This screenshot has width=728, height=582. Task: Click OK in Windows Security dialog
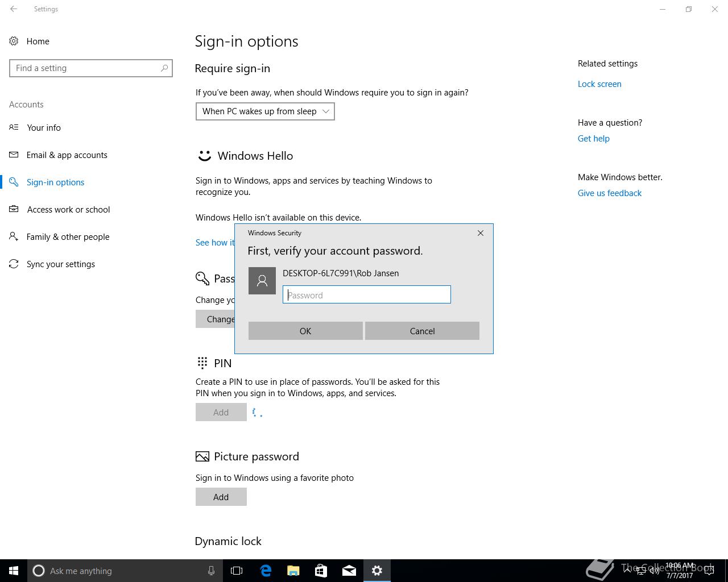point(305,331)
